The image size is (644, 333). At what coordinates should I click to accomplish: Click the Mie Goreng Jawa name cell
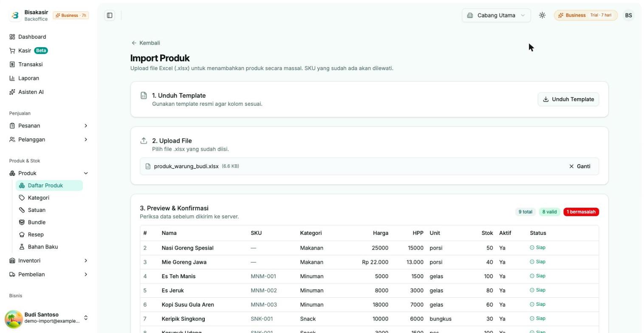pos(184,262)
